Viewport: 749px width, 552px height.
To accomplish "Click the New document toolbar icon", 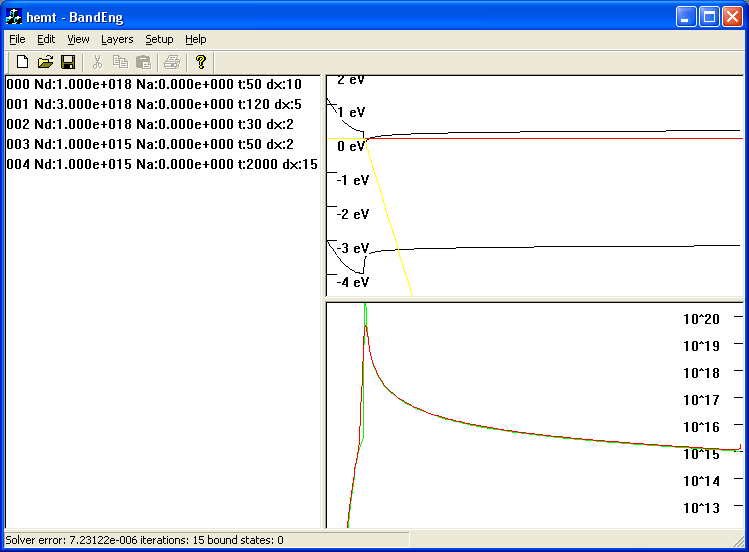I will tap(22, 62).
